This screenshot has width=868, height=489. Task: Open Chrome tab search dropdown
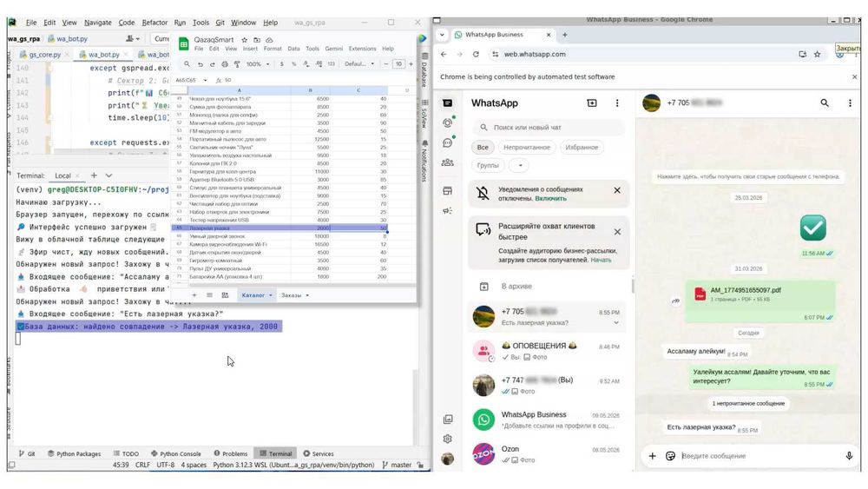[x=442, y=35]
